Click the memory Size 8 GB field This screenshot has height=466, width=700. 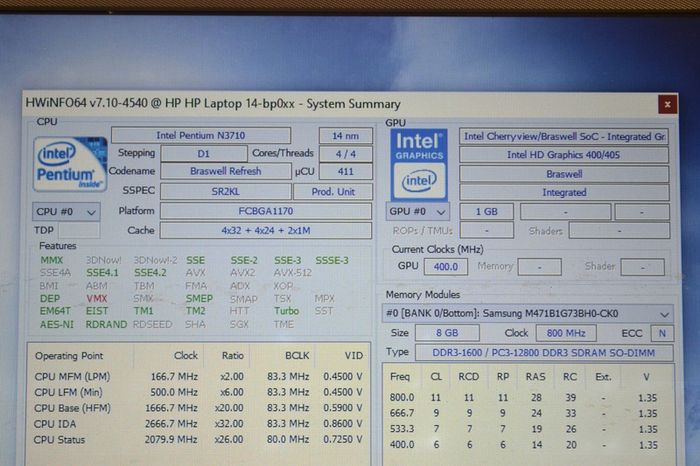[x=447, y=333]
